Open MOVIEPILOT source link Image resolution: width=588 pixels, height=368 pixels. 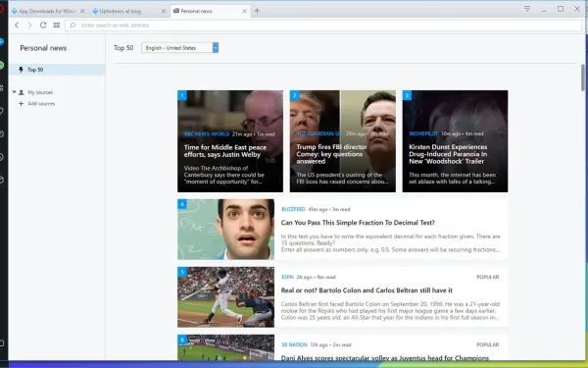(x=423, y=133)
